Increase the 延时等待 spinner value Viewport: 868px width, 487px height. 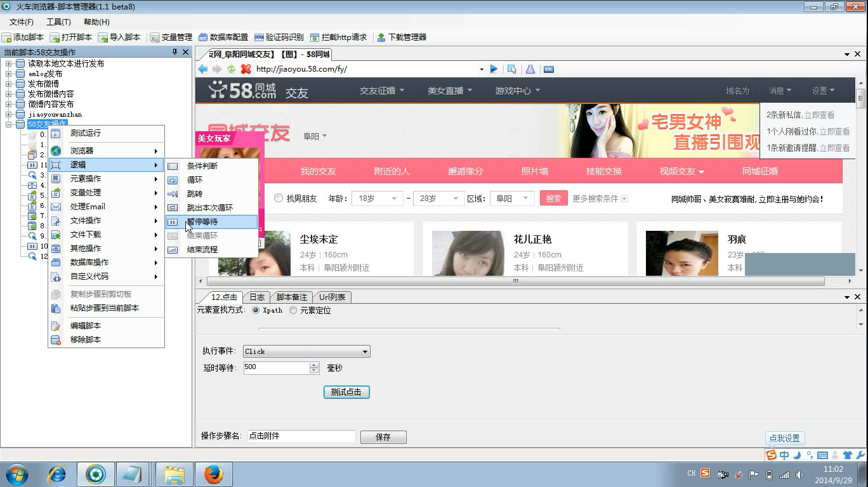(314, 365)
